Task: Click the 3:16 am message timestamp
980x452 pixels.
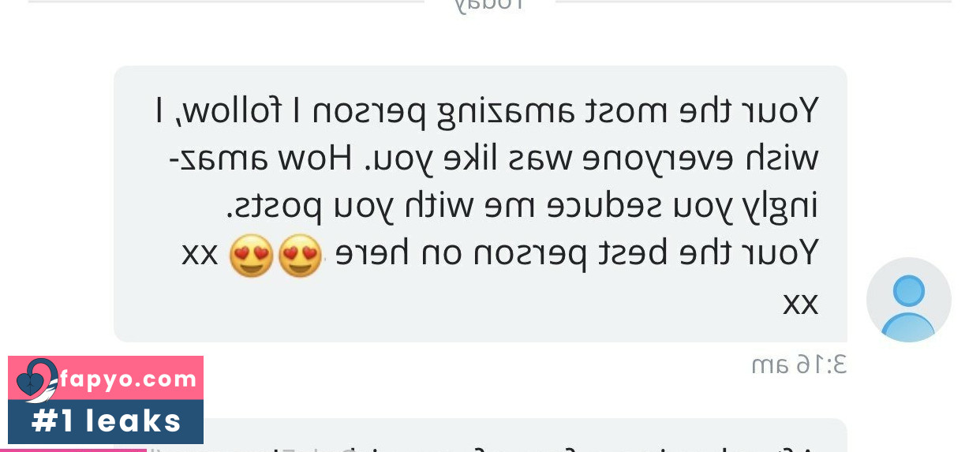Action: click(799, 364)
